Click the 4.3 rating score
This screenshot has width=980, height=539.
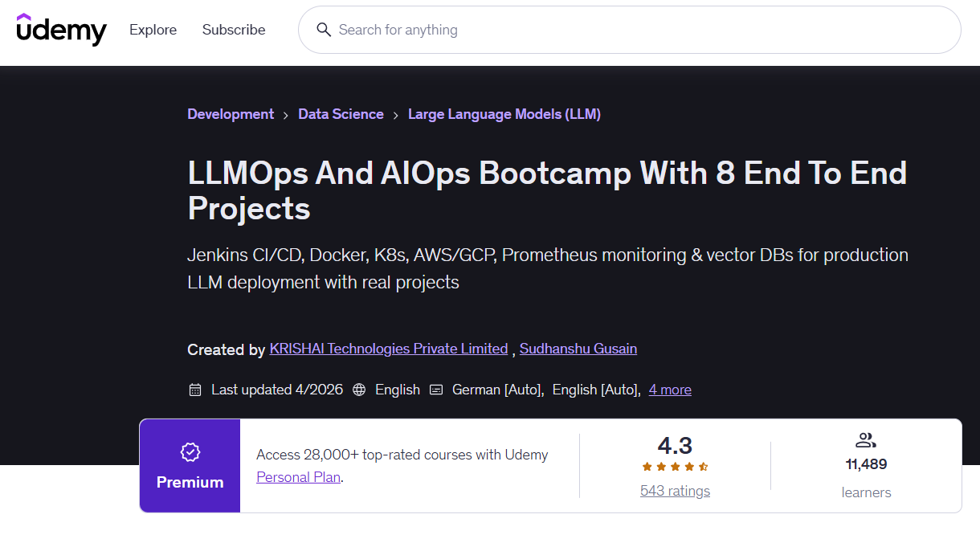coord(675,445)
